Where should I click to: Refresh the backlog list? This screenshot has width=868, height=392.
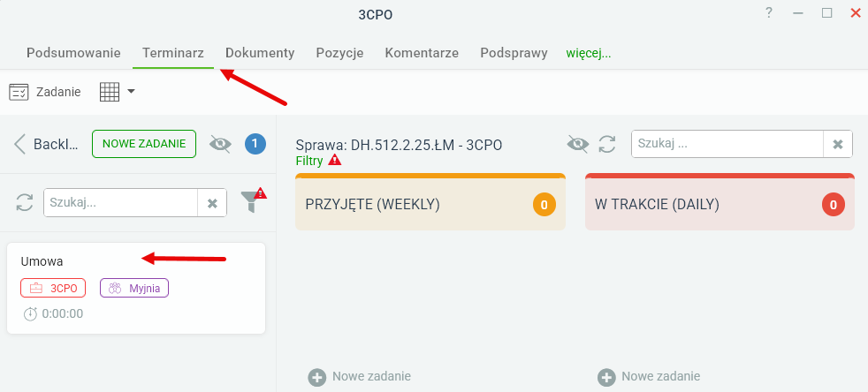(25, 202)
